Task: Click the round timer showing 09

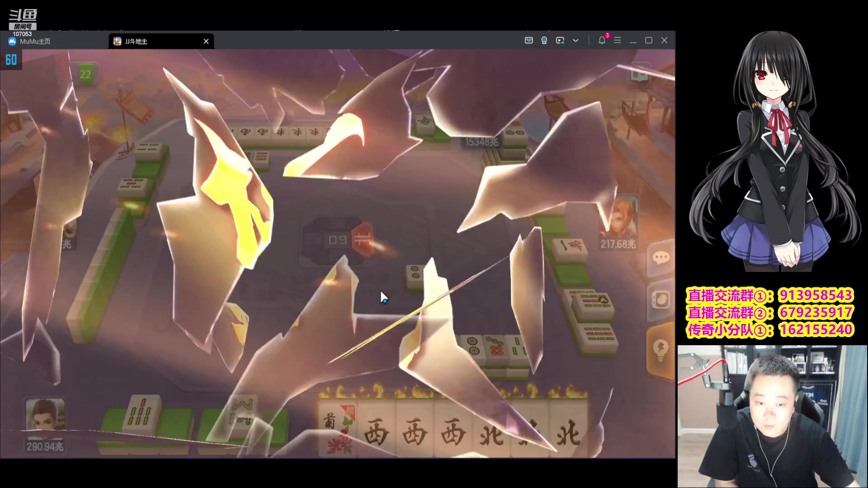Action: click(x=337, y=240)
